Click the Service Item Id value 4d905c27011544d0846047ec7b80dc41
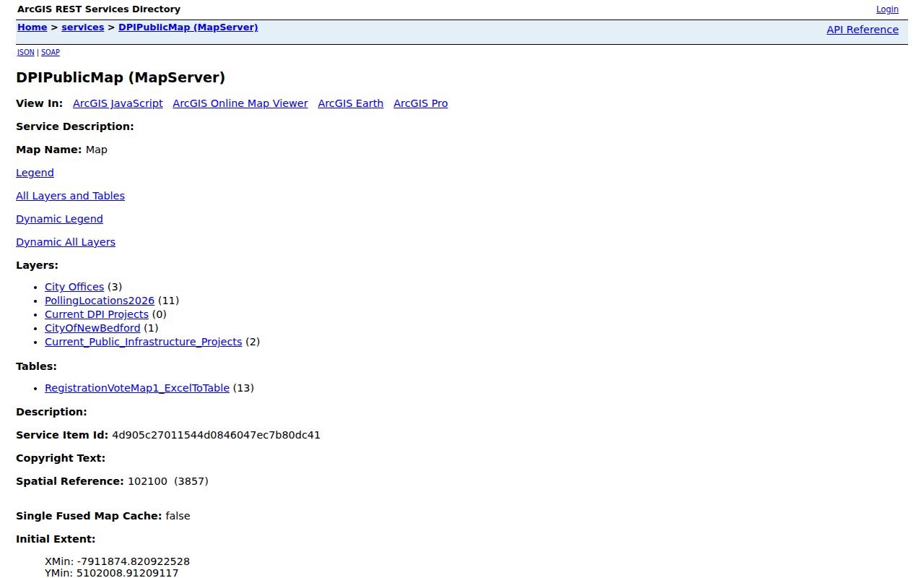Image resolution: width=924 pixels, height=578 pixels. pos(216,435)
